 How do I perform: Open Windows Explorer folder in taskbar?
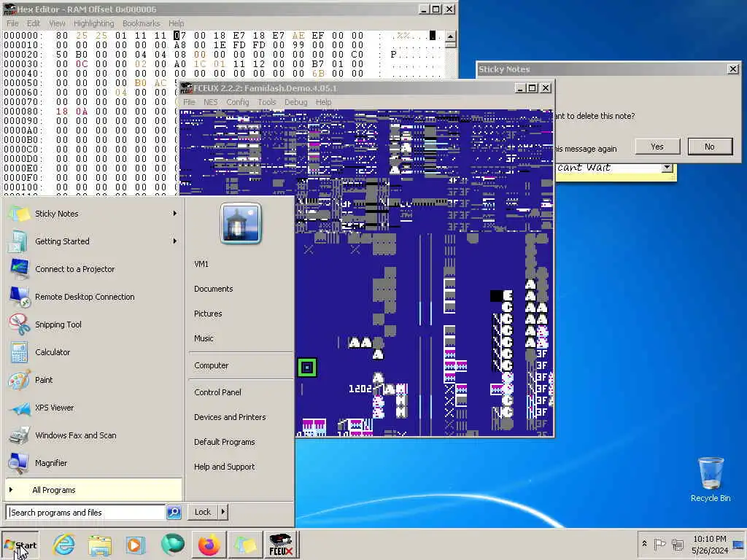pos(99,544)
